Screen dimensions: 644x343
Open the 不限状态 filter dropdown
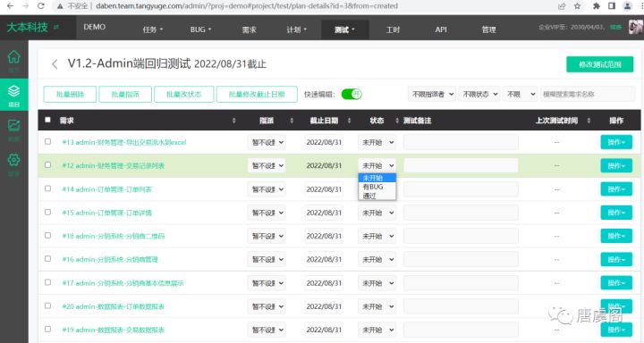tap(479, 95)
